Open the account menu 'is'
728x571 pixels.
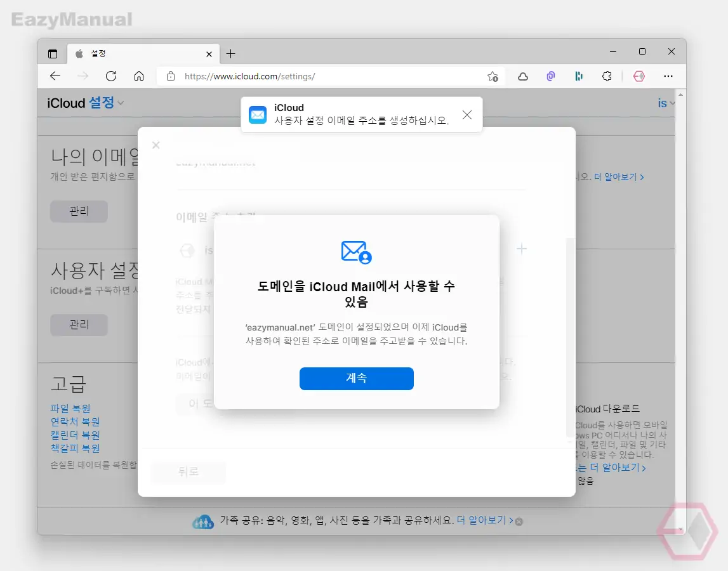click(x=666, y=103)
